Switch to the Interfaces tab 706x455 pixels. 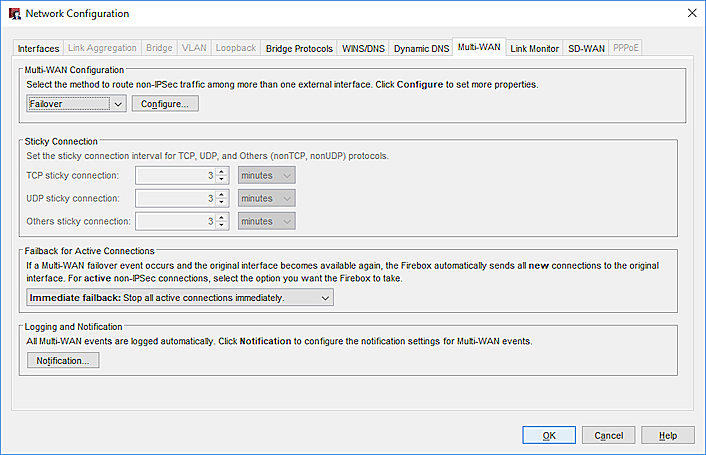pyautogui.click(x=39, y=48)
